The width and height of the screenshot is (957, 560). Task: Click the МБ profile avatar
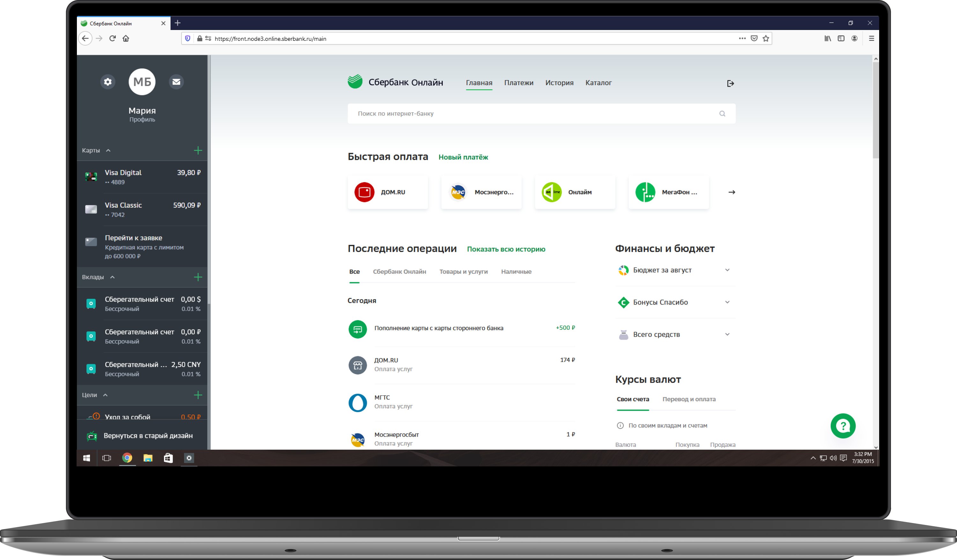[142, 82]
